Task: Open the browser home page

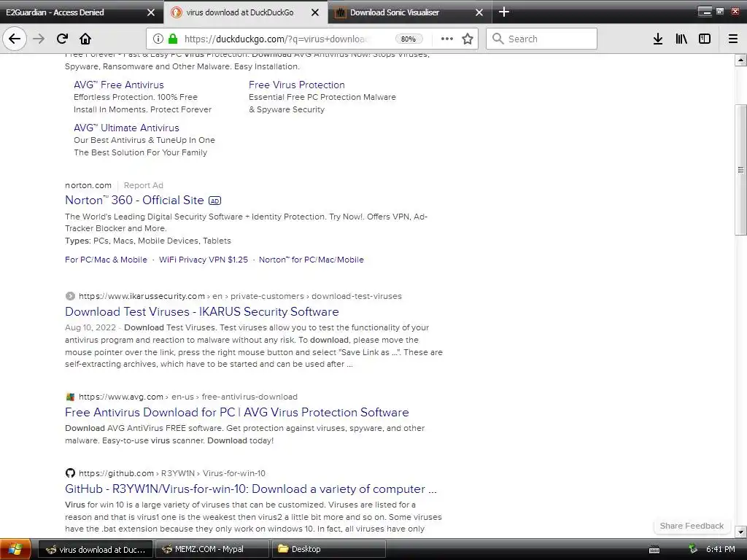Action: (85, 39)
